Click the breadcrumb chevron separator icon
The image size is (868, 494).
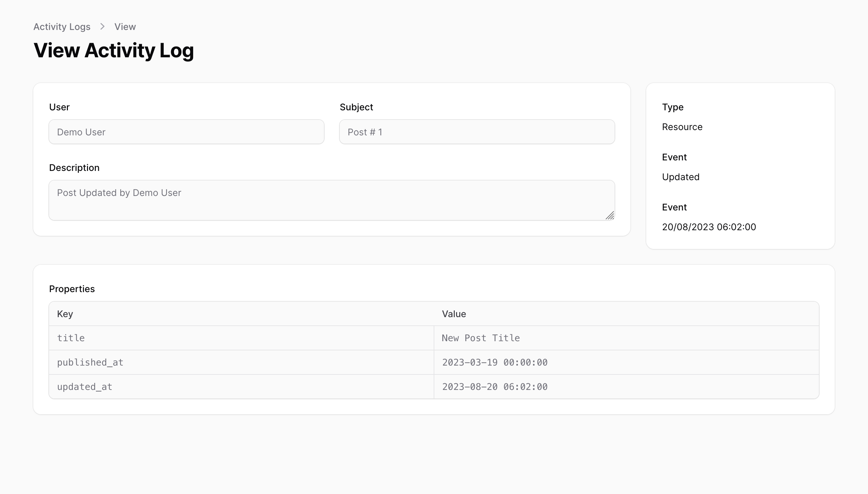click(102, 26)
